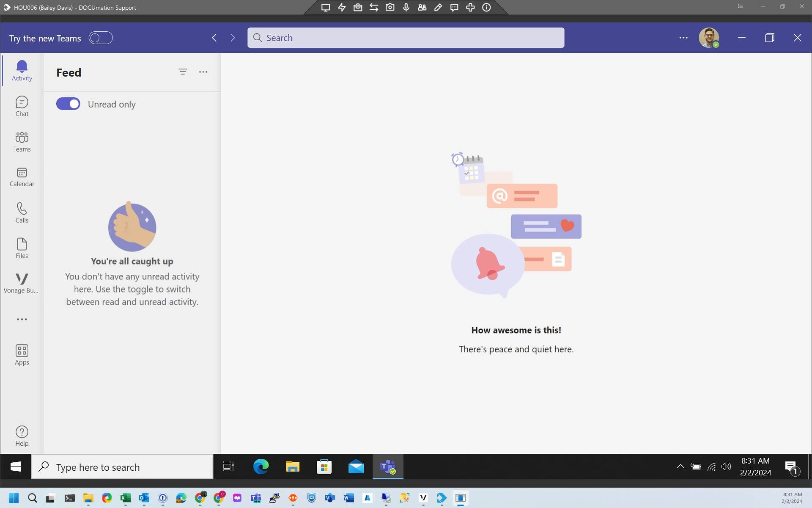Open the Feed filter options
This screenshot has height=508, width=812.
coord(183,72)
